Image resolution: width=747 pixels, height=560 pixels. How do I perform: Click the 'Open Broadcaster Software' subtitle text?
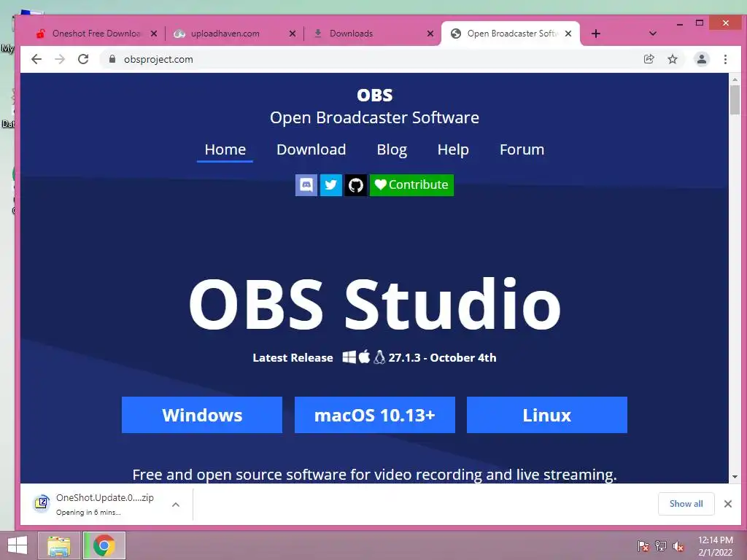click(374, 117)
